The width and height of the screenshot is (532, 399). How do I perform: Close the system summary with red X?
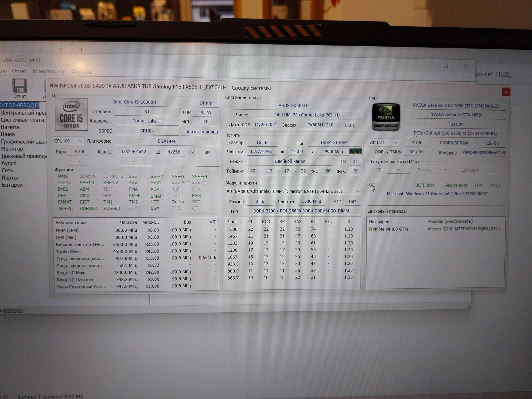(x=506, y=92)
